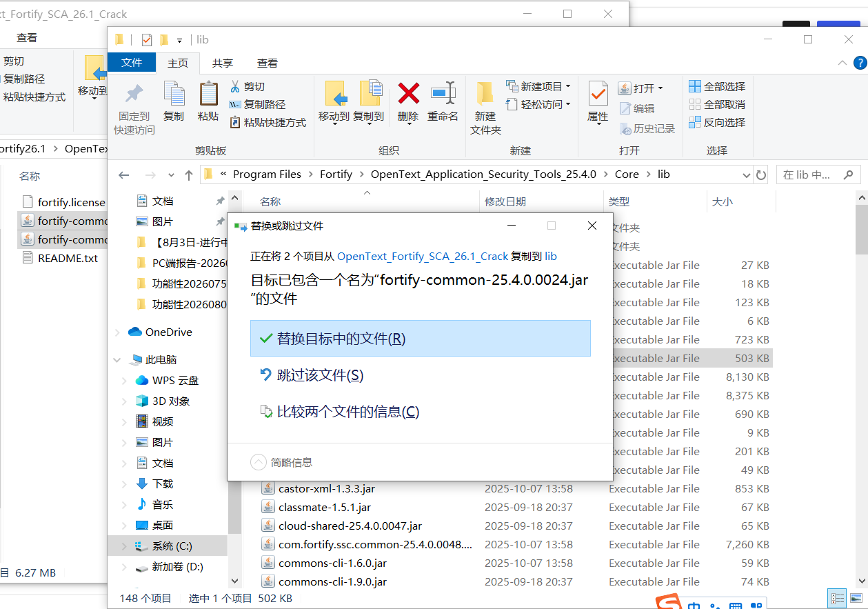Click Core in address breadcrumb
The height and width of the screenshot is (609, 868).
[627, 174]
